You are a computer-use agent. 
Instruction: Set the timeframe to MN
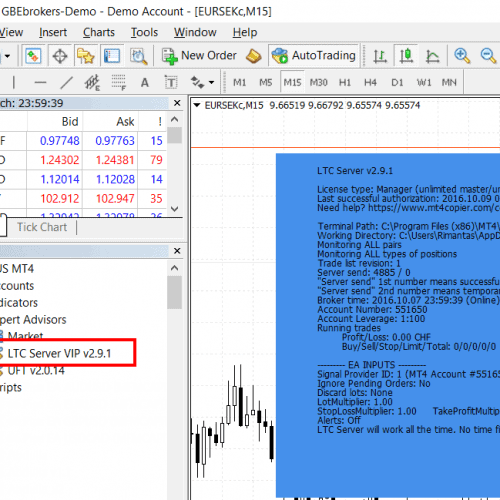click(x=449, y=82)
